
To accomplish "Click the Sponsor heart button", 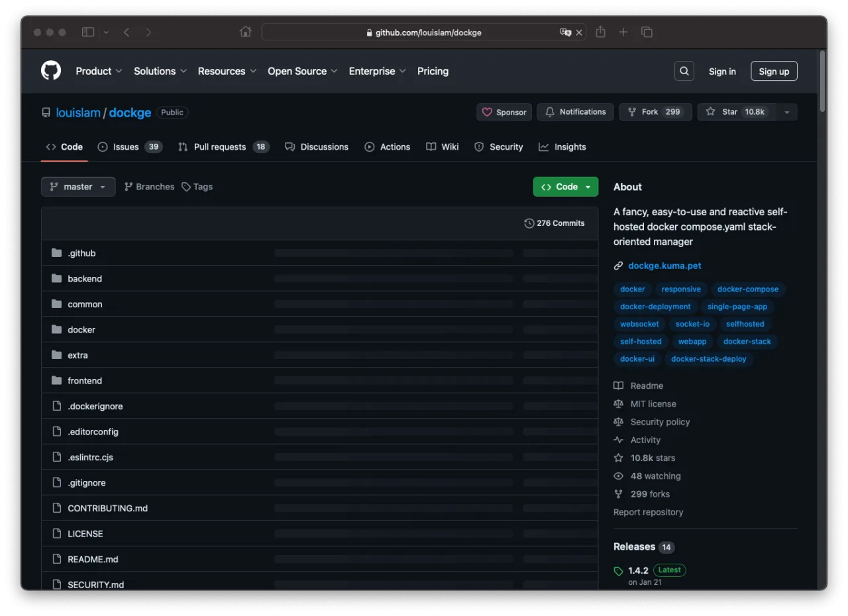I will pos(504,112).
